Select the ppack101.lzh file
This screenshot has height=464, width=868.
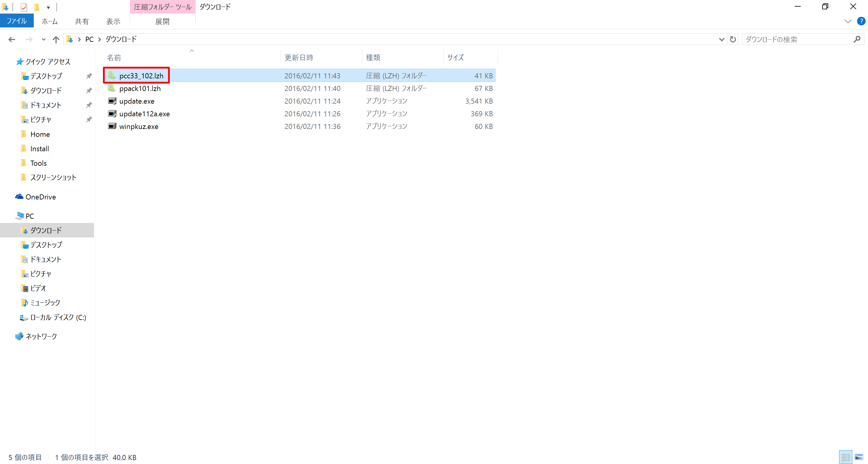click(x=300, y=88)
